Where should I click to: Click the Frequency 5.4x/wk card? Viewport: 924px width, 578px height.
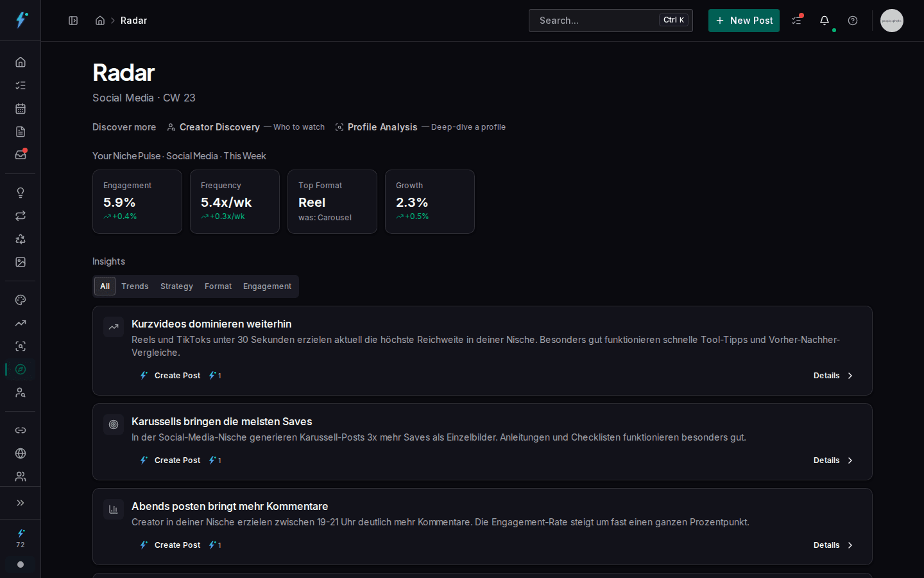pos(235,202)
